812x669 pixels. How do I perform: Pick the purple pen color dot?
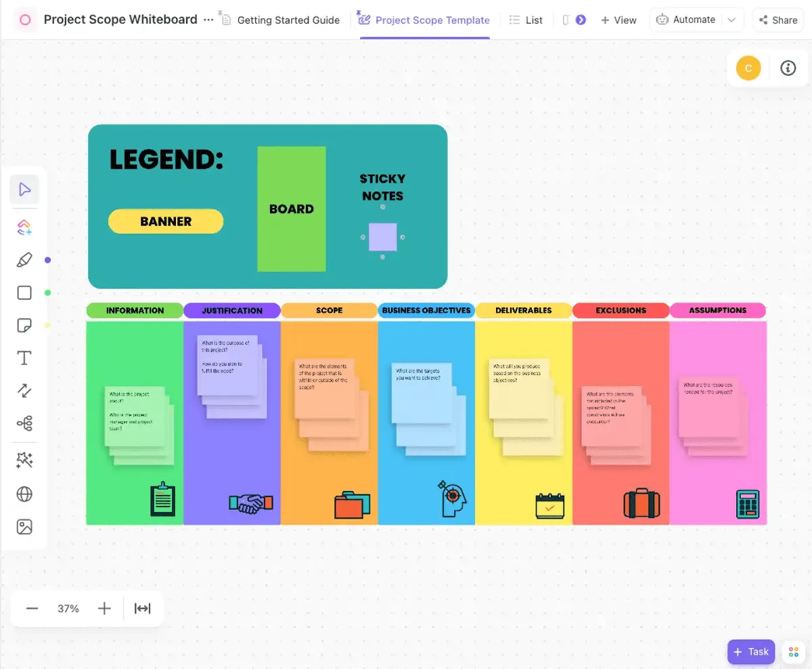click(x=47, y=260)
